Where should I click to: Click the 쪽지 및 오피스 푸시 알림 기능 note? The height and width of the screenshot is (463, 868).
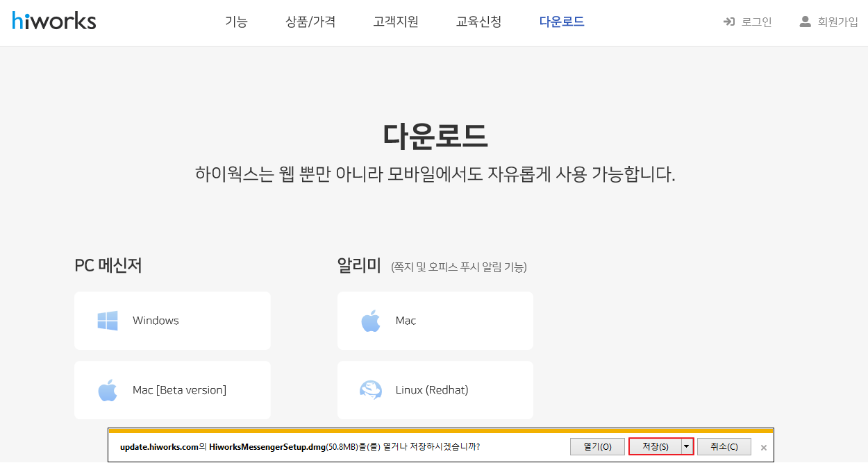pos(459,267)
